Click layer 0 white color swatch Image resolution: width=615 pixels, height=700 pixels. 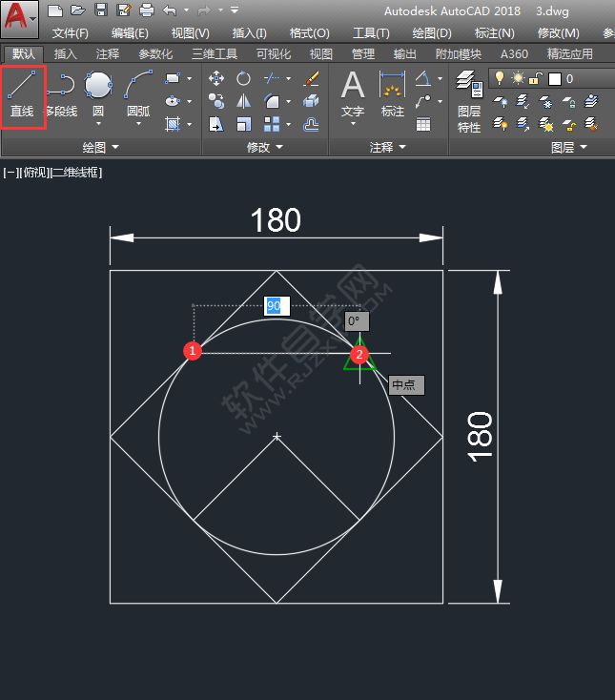pos(555,79)
